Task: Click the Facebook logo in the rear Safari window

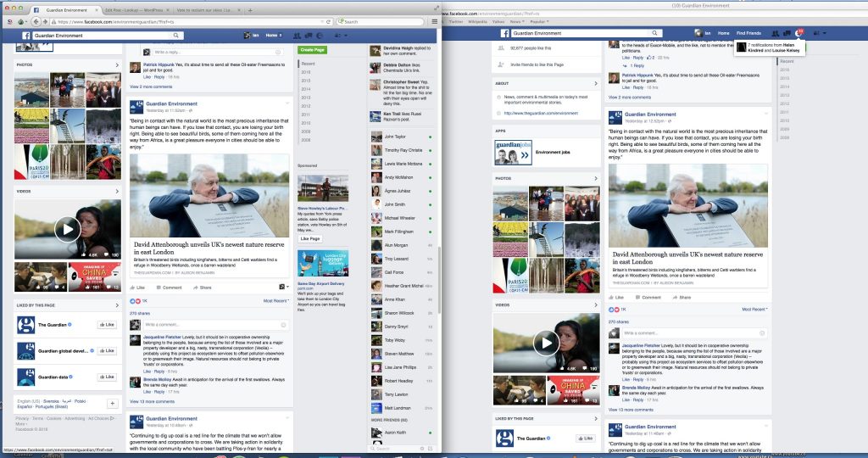Action: point(505,33)
